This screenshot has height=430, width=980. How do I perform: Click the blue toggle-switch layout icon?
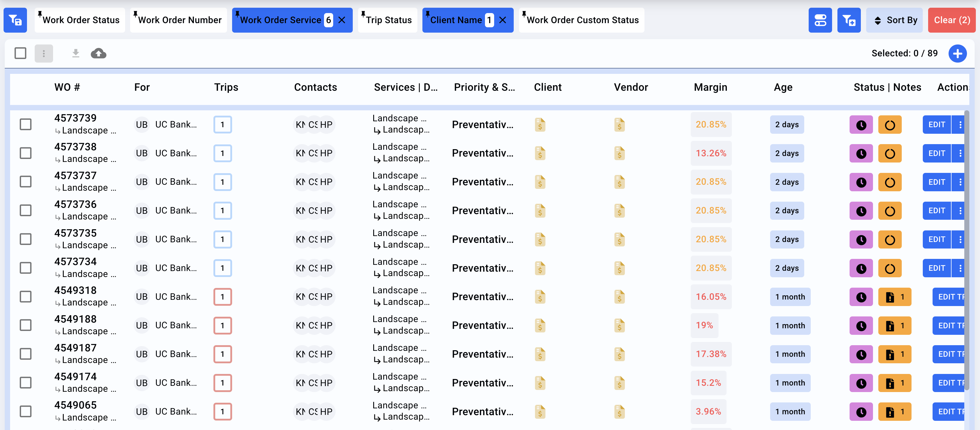coord(820,20)
